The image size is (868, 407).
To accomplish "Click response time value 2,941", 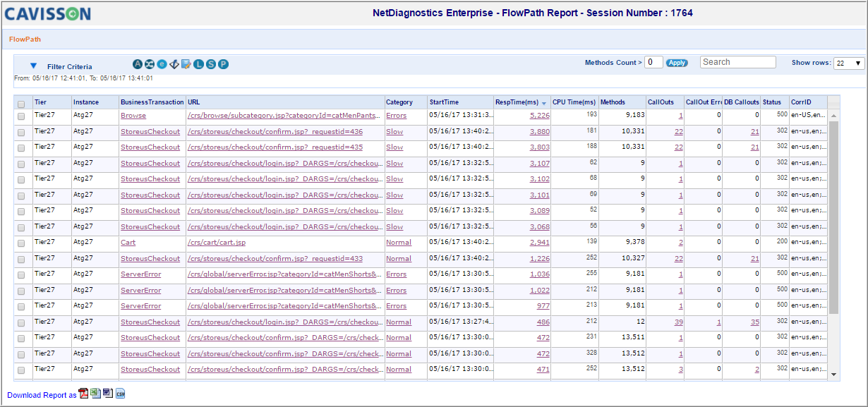I will (539, 243).
